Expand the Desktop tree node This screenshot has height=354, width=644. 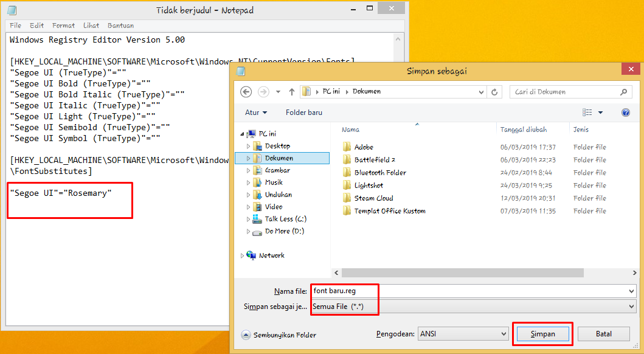[248, 146]
